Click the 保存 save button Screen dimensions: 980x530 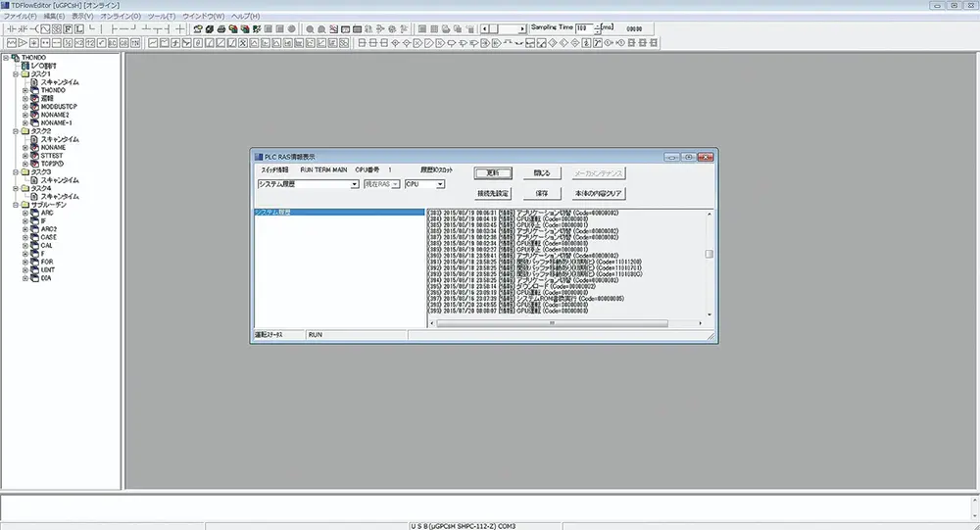[541, 194]
